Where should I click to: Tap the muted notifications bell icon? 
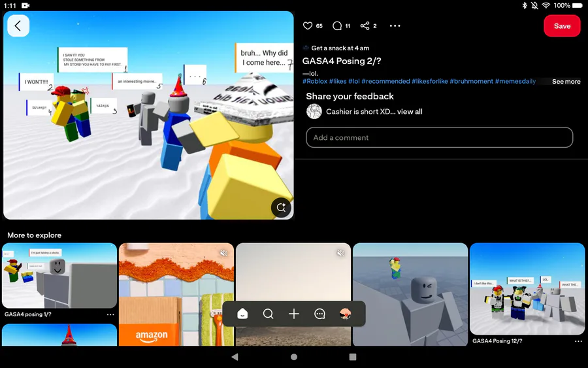[x=534, y=5]
